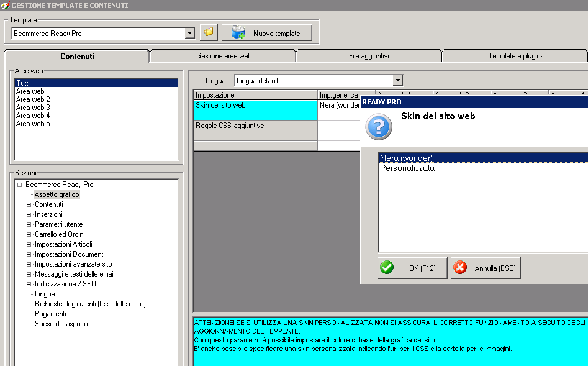The image size is (588, 366).
Task: Open the Template combo box dropdown arrow
Action: tap(190, 33)
